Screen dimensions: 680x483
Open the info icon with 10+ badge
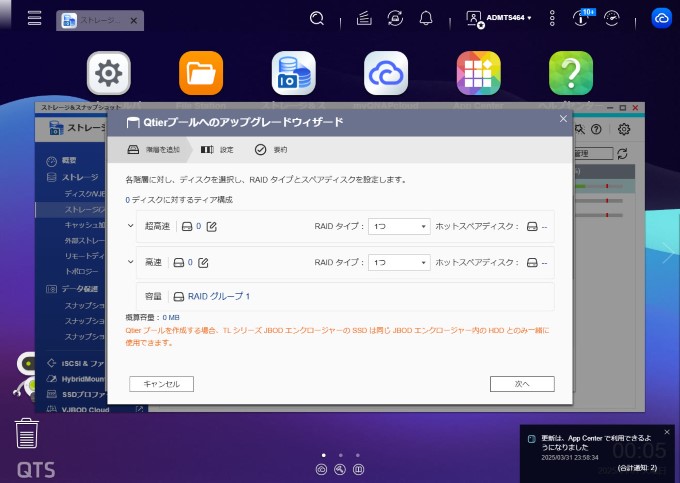[582, 18]
